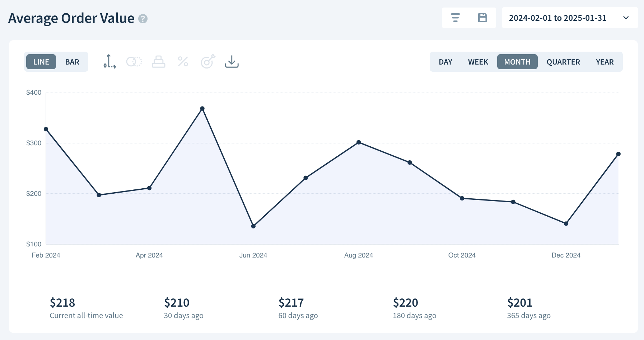The image size is (644, 340).
Task: Click the $300 y-axis label
Action: point(34,143)
